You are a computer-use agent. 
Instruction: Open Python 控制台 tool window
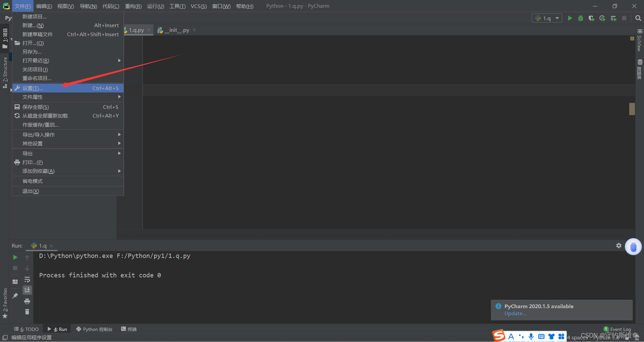coord(94,329)
